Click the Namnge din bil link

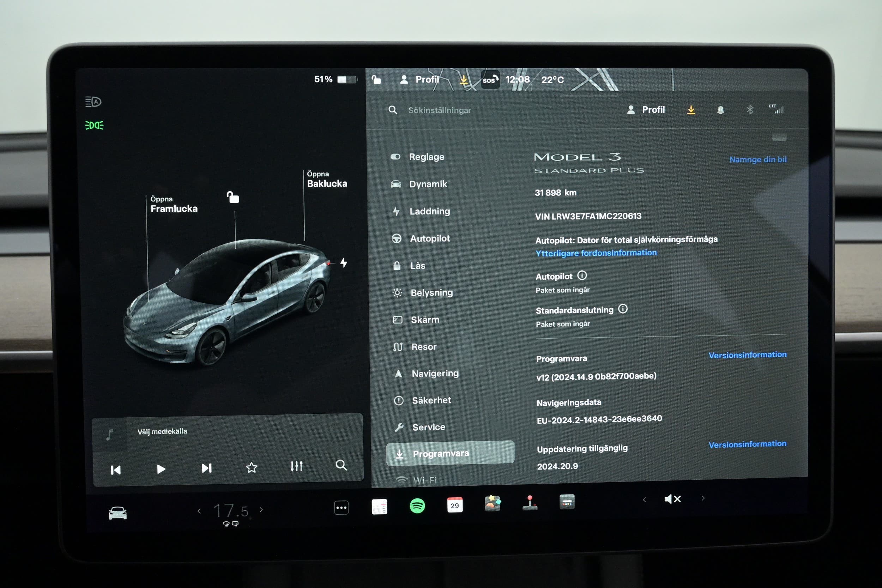(758, 159)
